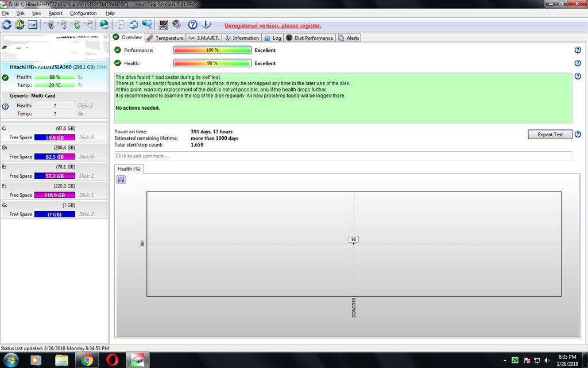Viewport: 588px width, 368px height.
Task: Click the refresh icon with yellow warning triangle
Action: (x=20, y=25)
